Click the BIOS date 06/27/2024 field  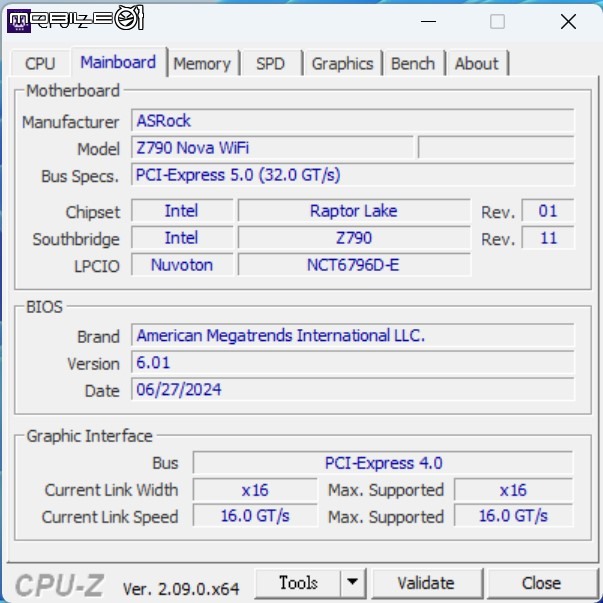pos(353,389)
